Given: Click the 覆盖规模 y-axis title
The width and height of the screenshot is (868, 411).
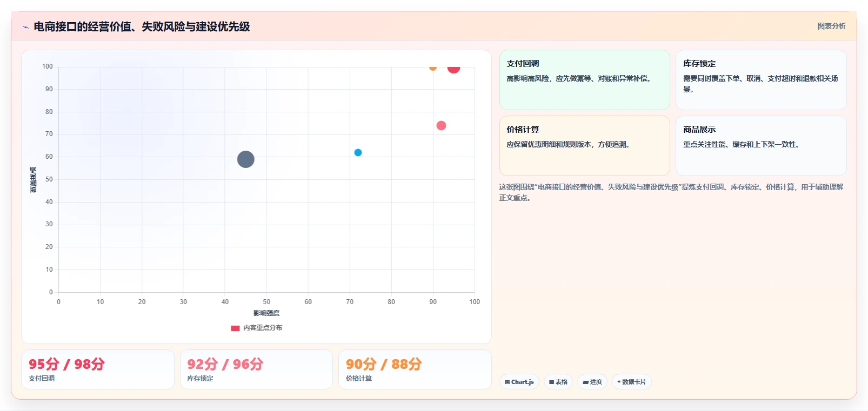Looking at the screenshot, I should (34, 180).
